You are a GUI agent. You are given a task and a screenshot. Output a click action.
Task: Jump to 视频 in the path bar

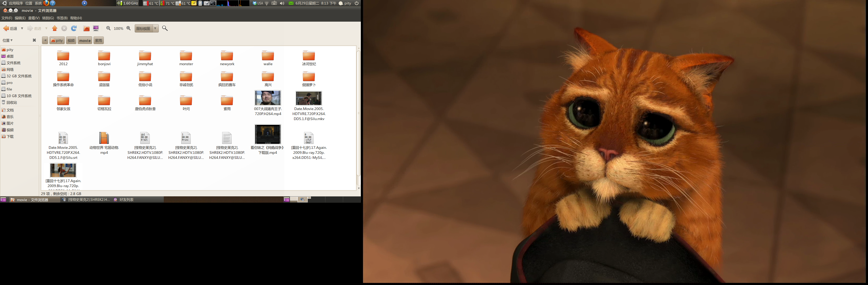click(x=71, y=40)
